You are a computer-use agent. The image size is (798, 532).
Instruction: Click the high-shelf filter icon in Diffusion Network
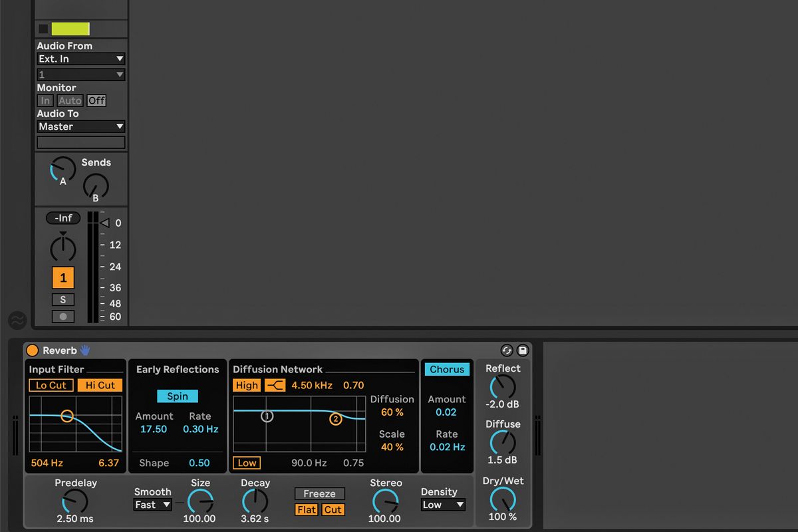click(275, 385)
